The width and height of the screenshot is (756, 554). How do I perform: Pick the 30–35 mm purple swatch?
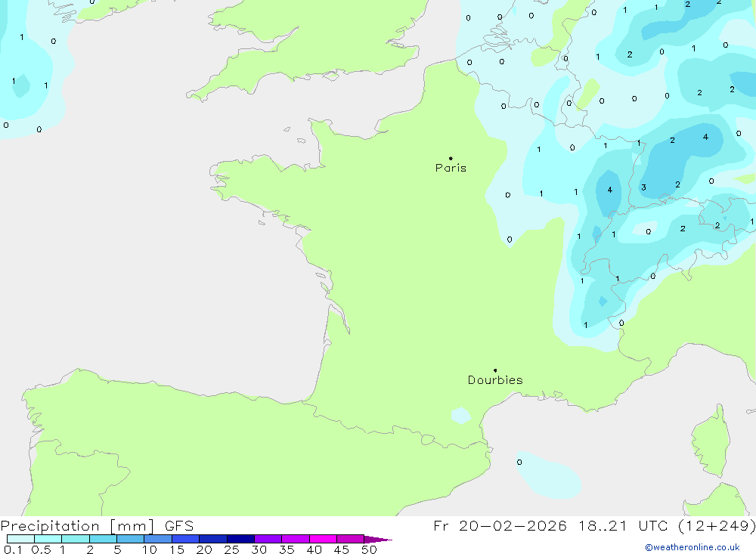268,539
